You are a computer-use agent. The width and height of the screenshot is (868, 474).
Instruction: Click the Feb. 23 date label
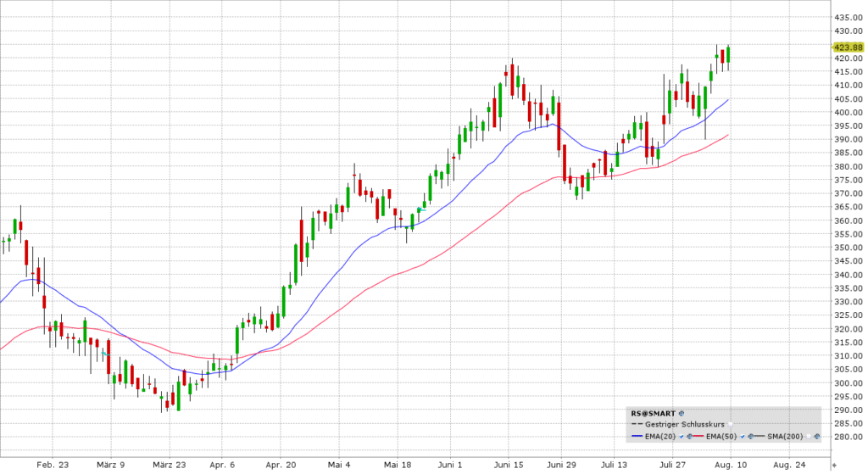53,465
